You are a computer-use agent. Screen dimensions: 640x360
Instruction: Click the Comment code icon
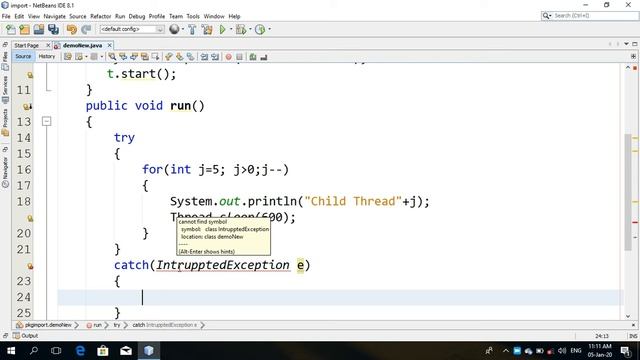[x=253, y=57]
